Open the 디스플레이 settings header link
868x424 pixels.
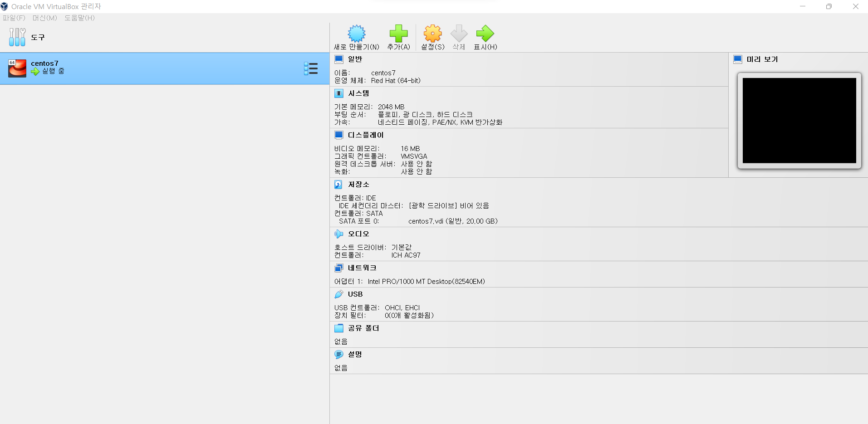point(366,135)
